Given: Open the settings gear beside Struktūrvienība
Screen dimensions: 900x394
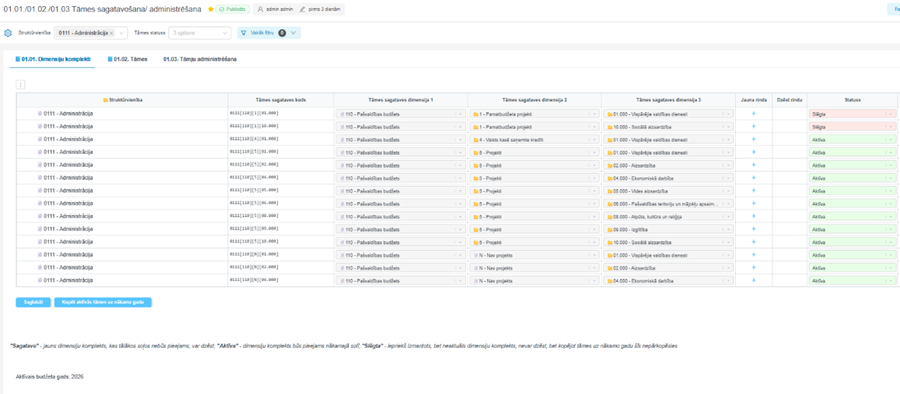Looking at the screenshot, I should (8, 33).
